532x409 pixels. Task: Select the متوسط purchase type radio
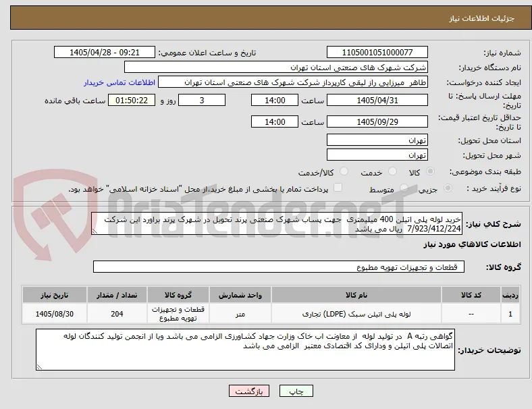click(x=404, y=188)
